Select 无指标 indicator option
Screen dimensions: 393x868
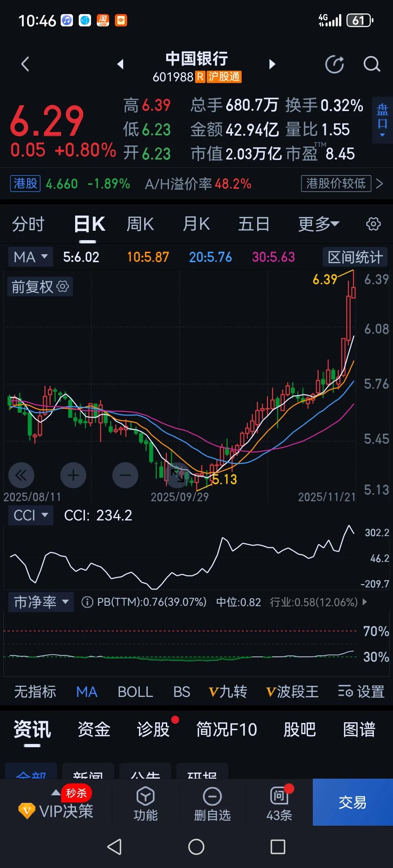click(x=35, y=692)
